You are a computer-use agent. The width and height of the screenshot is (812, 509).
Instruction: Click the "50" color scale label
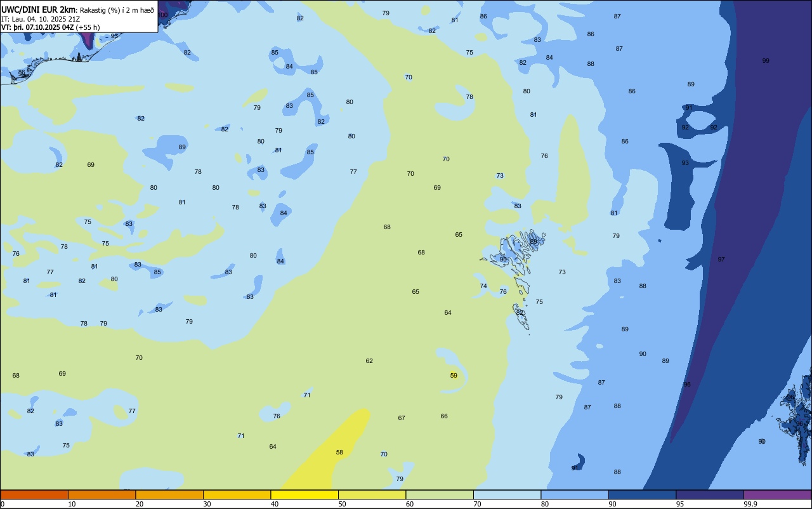tap(342, 504)
